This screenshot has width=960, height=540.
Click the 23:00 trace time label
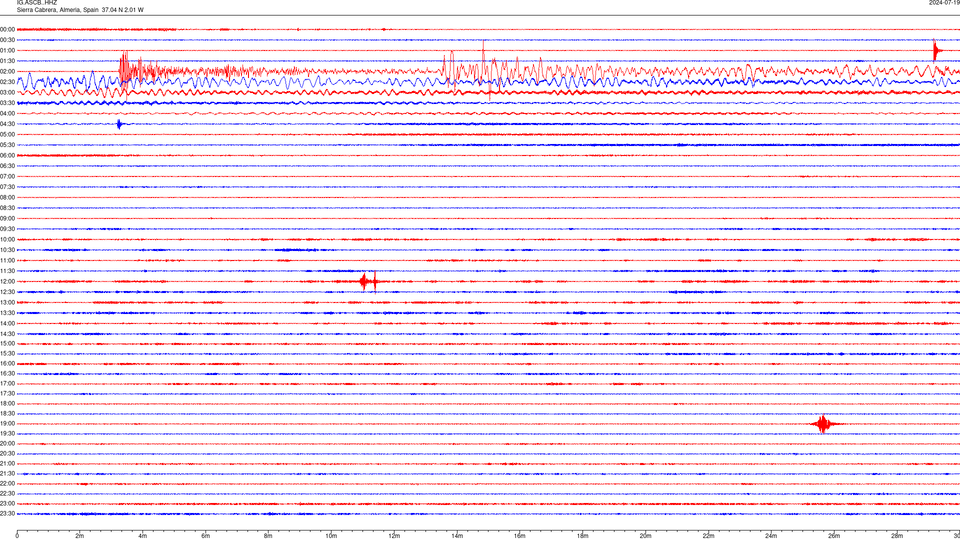coord(7,504)
